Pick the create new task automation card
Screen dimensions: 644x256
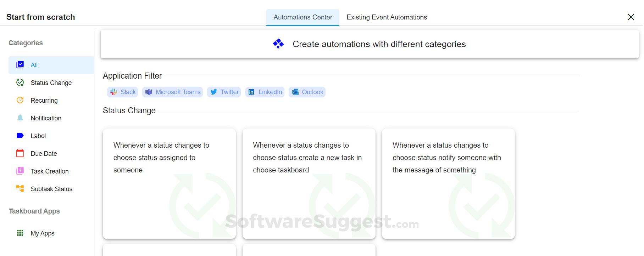coord(309,183)
